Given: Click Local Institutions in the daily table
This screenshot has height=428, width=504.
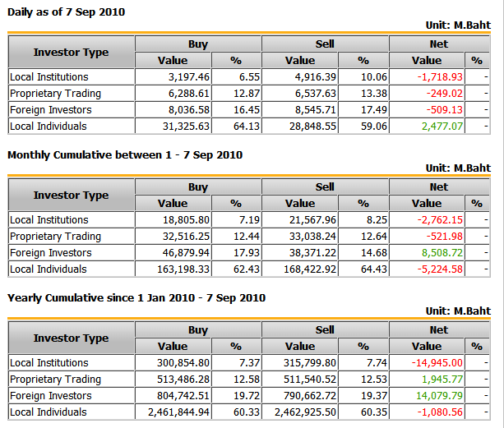Looking at the screenshot, I should (49, 76).
